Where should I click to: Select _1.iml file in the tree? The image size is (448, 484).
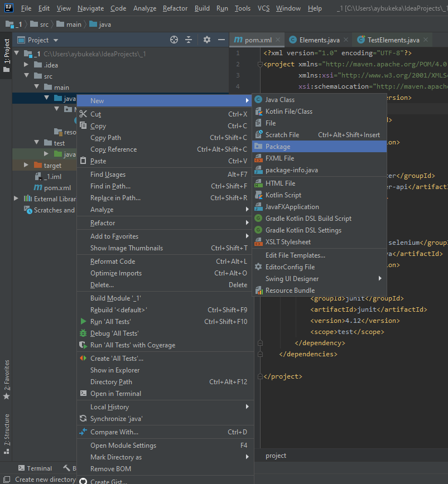pos(48,177)
